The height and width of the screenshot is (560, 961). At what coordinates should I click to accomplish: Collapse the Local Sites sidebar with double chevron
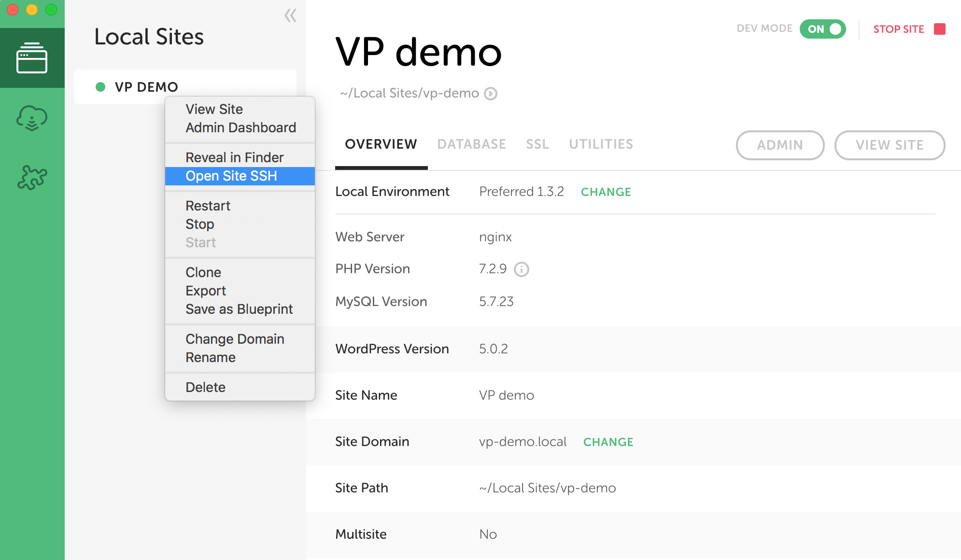(x=290, y=16)
